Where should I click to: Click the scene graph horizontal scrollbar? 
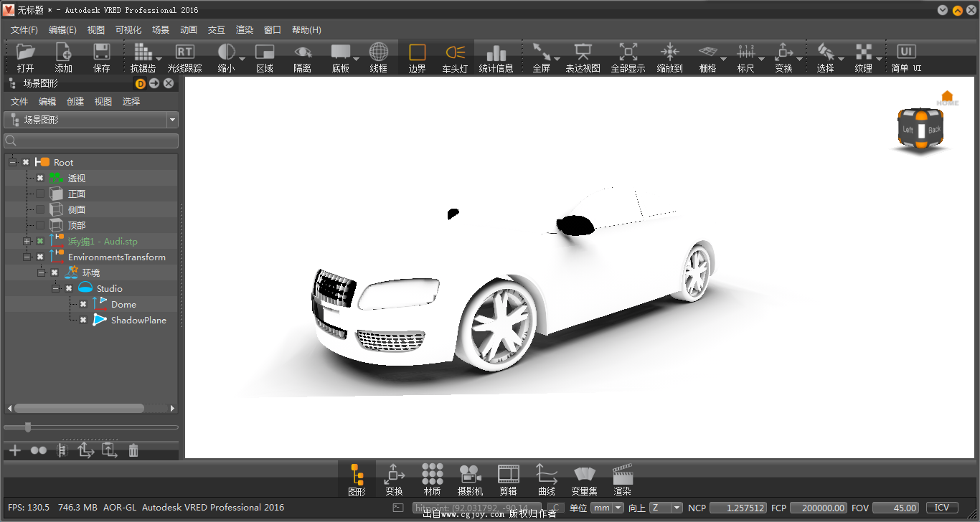tap(79, 408)
